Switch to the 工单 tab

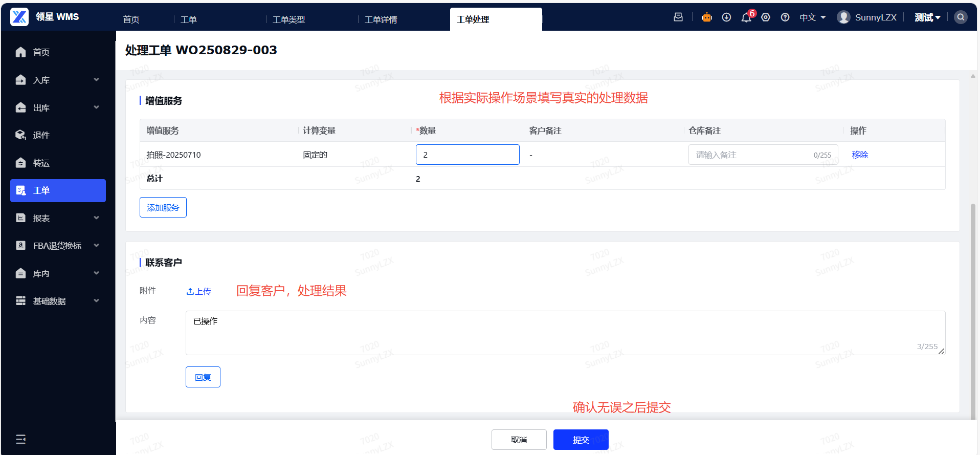point(189,19)
